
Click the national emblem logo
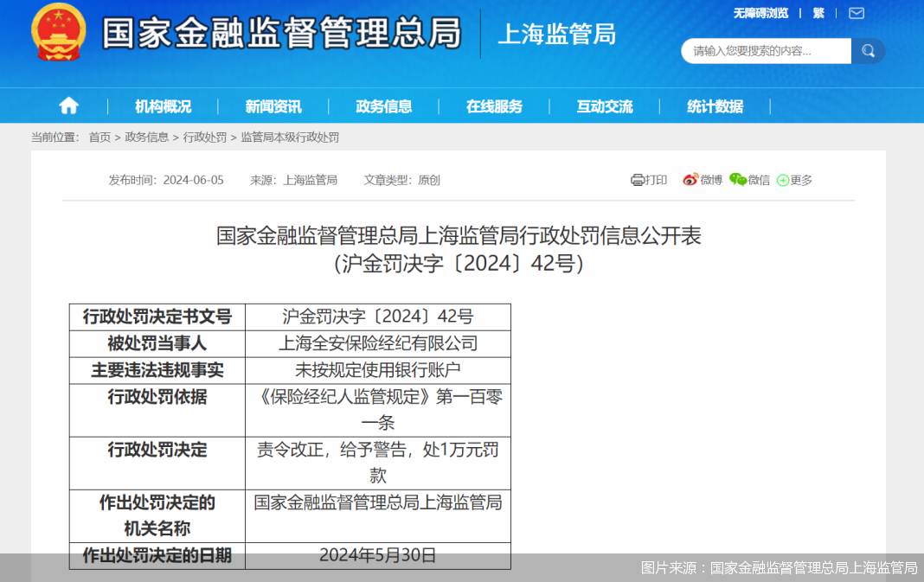coord(59,32)
